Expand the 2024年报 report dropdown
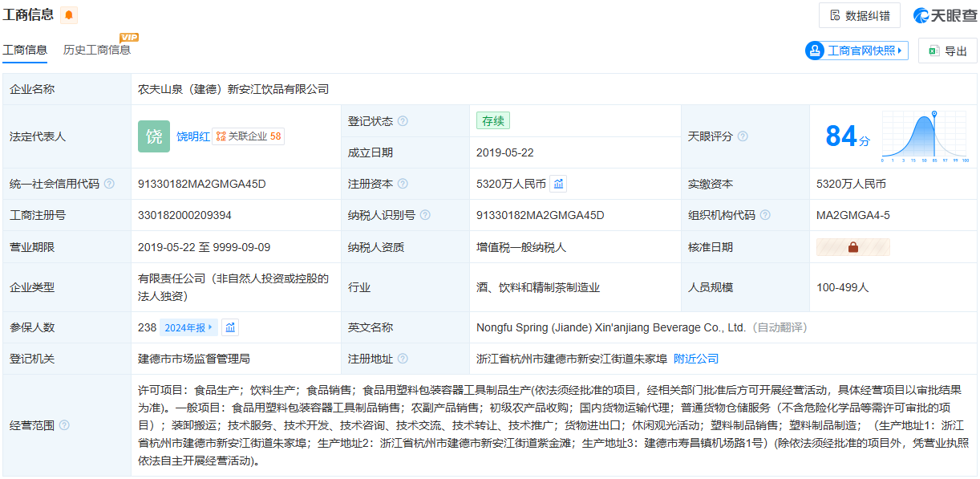This screenshot has width=980, height=479. (188, 327)
